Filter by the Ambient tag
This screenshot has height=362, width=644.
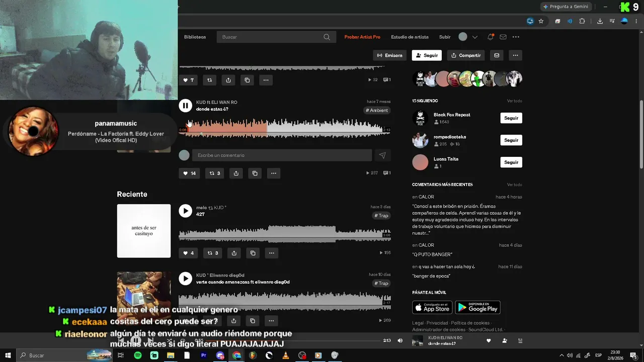click(x=377, y=111)
